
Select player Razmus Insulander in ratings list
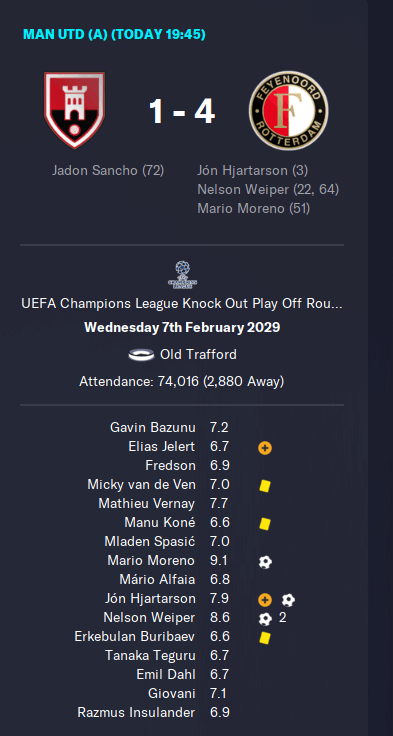tap(136, 713)
